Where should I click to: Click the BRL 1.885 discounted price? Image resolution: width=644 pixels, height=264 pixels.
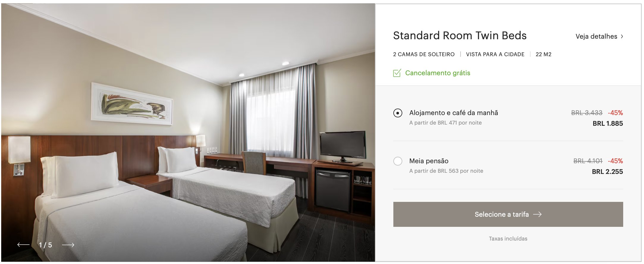pos(608,123)
